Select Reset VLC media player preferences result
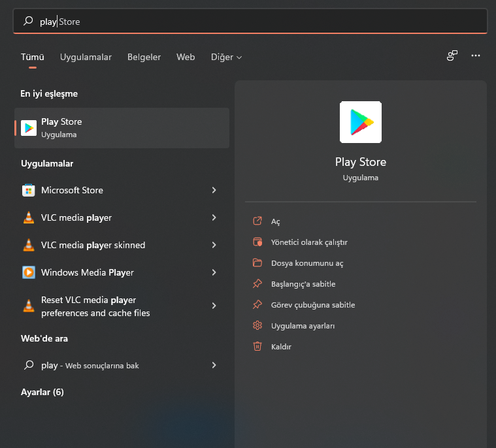The image size is (496, 448). (122, 306)
